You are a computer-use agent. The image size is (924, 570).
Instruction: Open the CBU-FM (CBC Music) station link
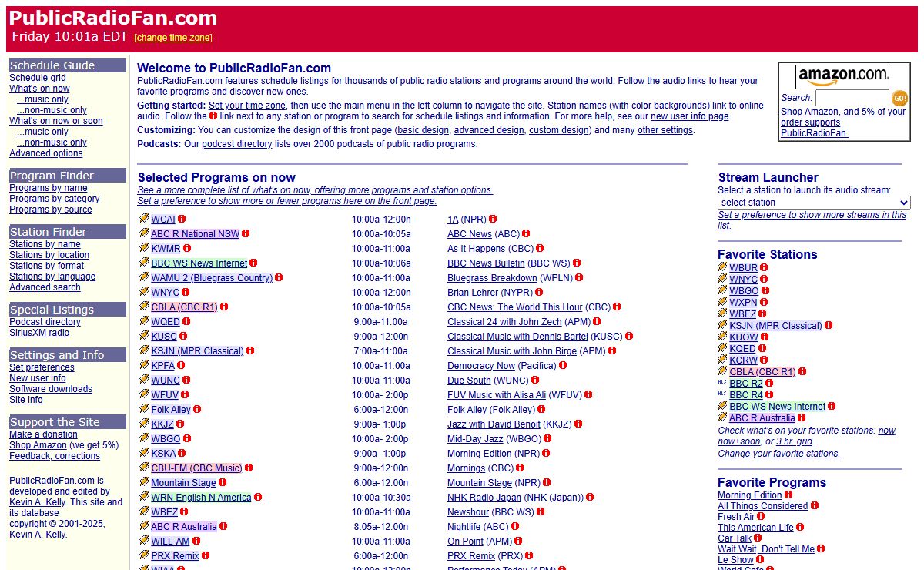coord(196,468)
